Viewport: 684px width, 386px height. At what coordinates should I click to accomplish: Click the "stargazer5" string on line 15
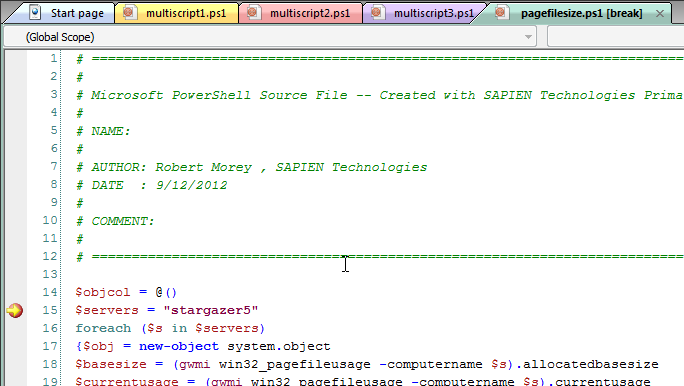pyautogui.click(x=211, y=310)
